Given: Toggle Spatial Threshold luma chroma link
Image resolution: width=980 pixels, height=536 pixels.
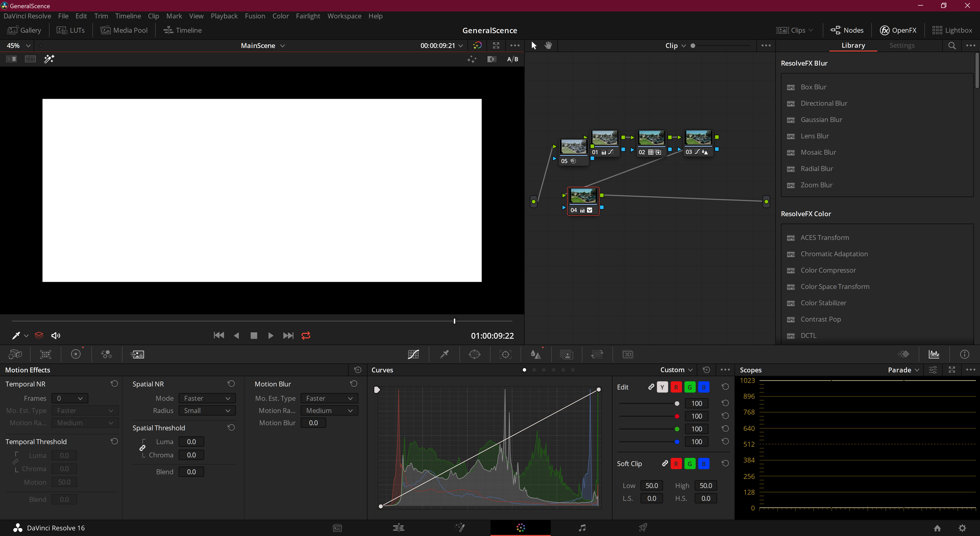Looking at the screenshot, I should pyautogui.click(x=142, y=448).
